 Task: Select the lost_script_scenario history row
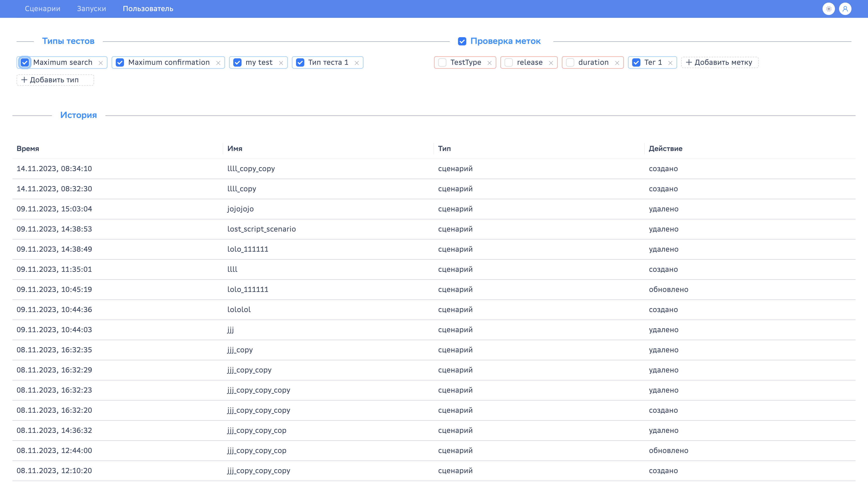261,229
